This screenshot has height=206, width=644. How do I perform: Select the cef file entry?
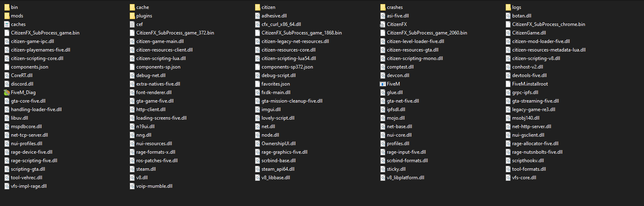[x=136, y=24]
